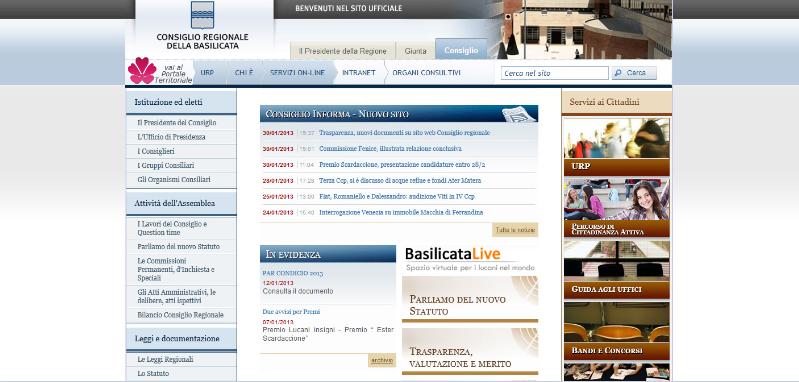The image size is (799, 382).
Task: Open Percorso di Cittadinanza Attiva banner
Action: (x=617, y=207)
